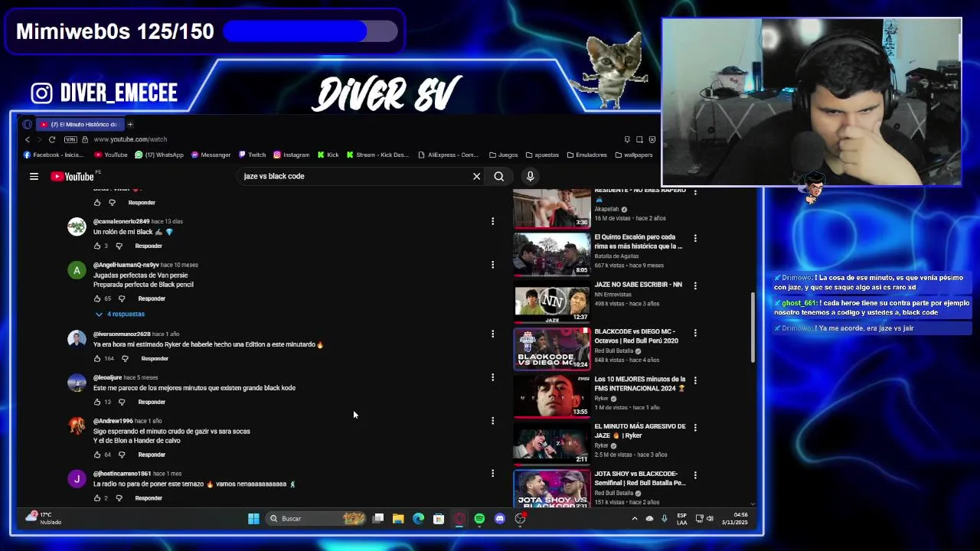Dislike the @camaleonerto2849 comment
980x551 pixels.
coord(119,246)
